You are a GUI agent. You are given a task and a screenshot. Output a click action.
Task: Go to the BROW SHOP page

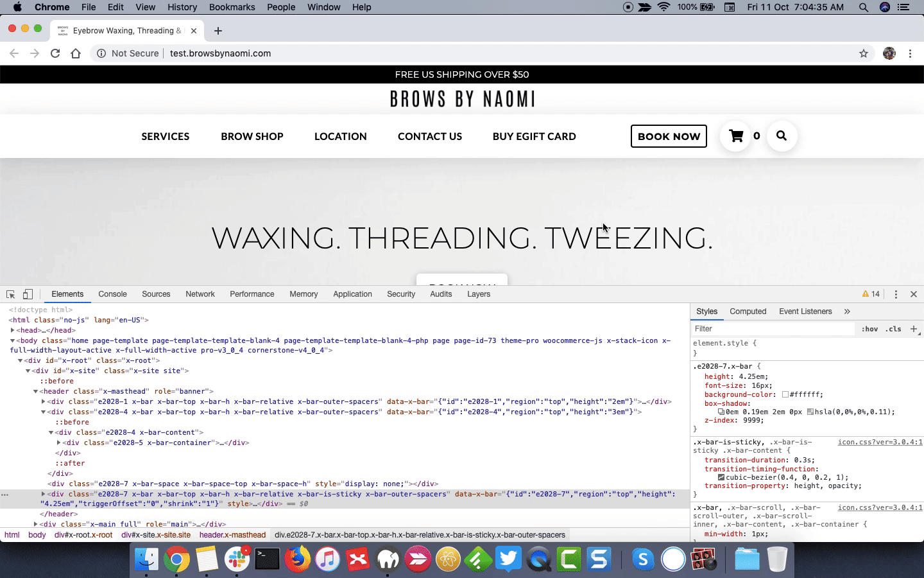click(252, 136)
